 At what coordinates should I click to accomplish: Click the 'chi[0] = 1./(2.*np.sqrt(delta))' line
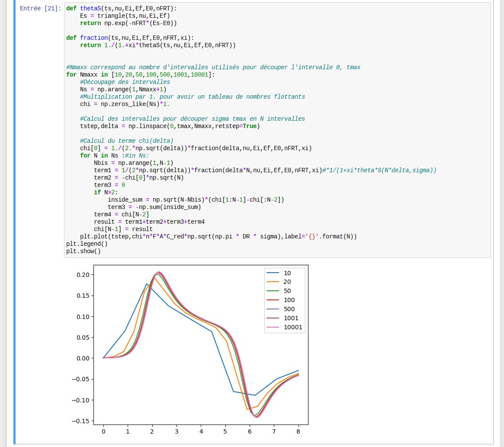point(196,148)
